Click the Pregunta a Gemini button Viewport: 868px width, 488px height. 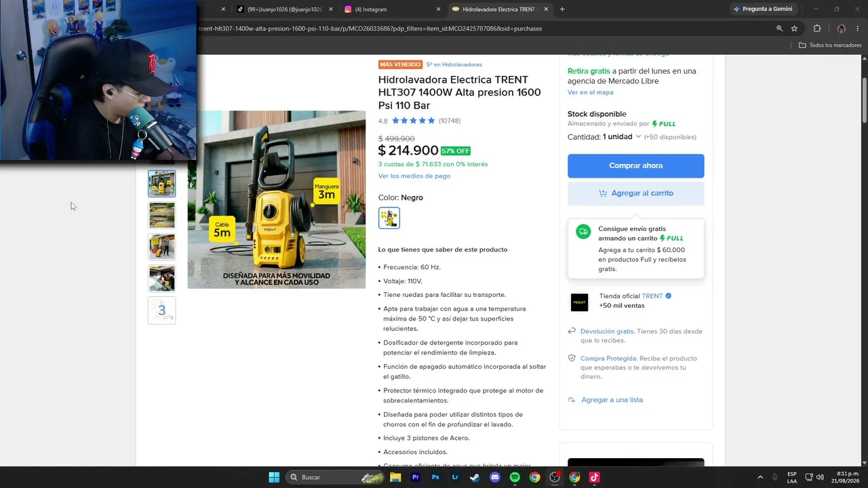763,9
